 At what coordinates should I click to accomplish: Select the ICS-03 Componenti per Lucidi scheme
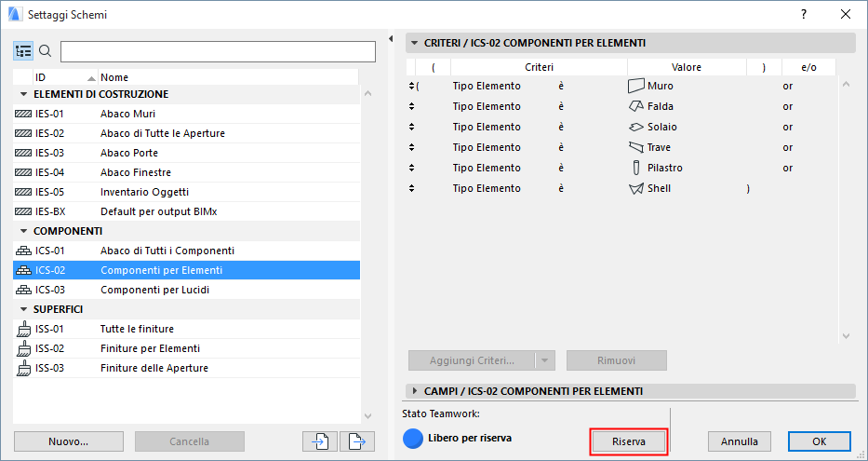(x=154, y=290)
